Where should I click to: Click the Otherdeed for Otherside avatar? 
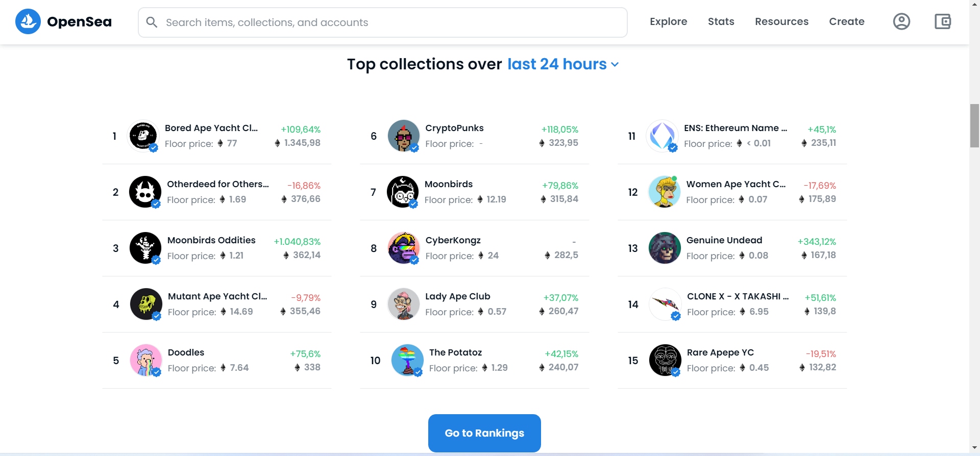point(145,192)
